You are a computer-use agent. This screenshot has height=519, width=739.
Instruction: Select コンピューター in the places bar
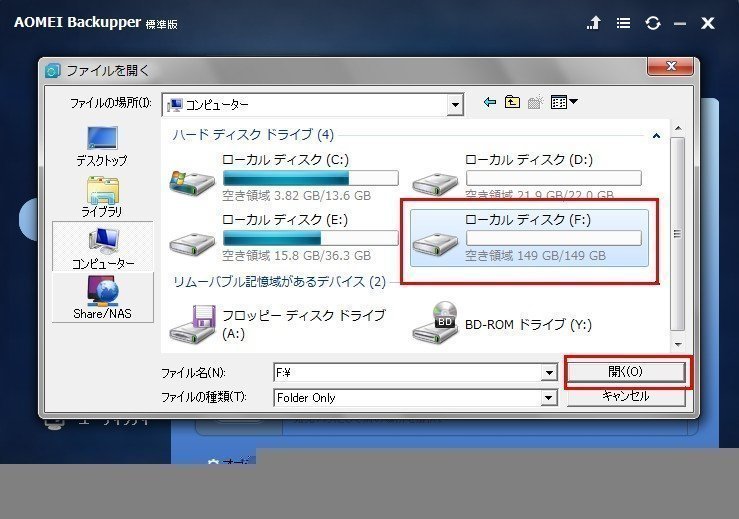[x=103, y=247]
